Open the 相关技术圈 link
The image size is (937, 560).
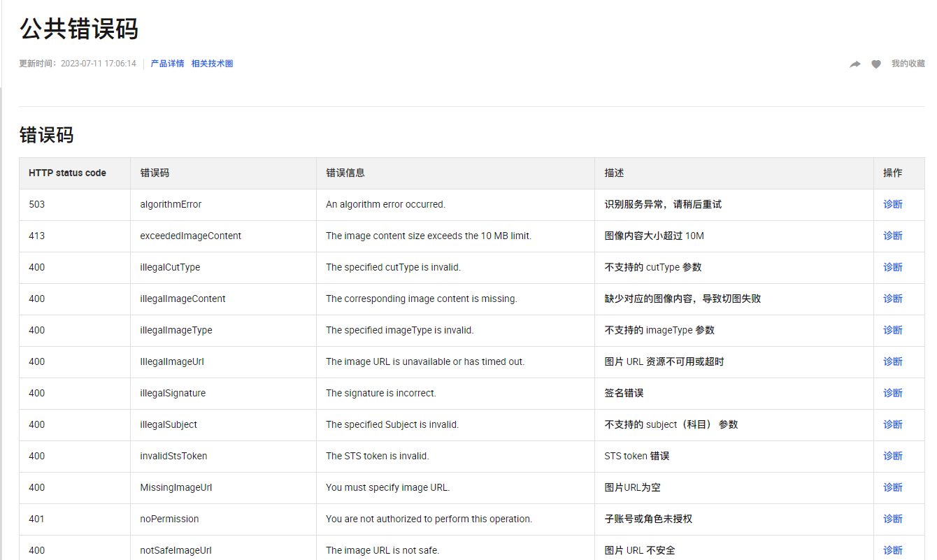212,64
